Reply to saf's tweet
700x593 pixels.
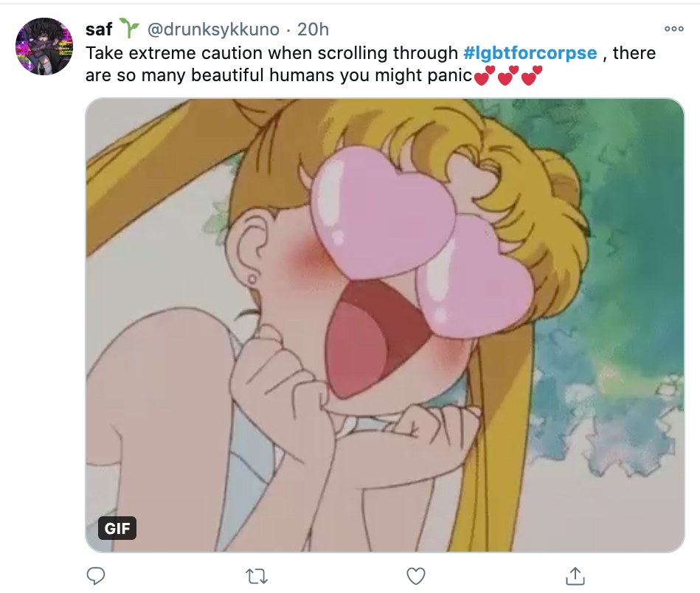click(97, 575)
